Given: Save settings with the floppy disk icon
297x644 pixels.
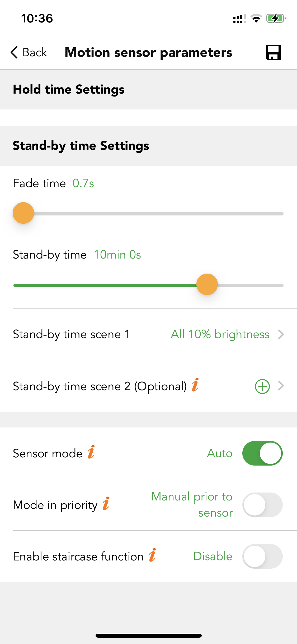Looking at the screenshot, I should tap(273, 52).
